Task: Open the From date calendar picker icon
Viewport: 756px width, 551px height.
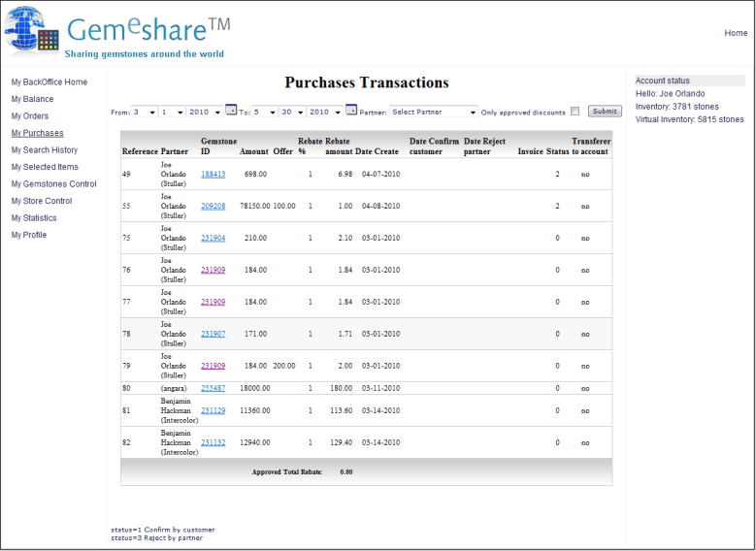Action: click(231, 111)
